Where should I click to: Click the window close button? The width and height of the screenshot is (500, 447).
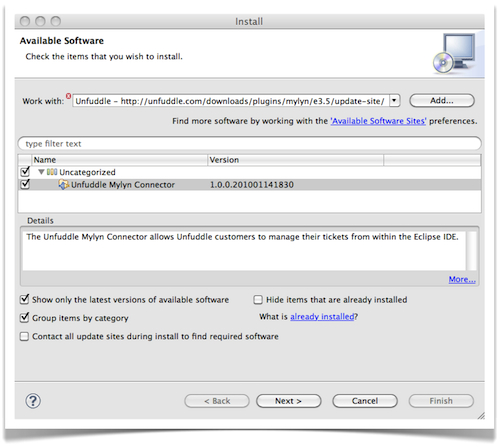[x=25, y=21]
